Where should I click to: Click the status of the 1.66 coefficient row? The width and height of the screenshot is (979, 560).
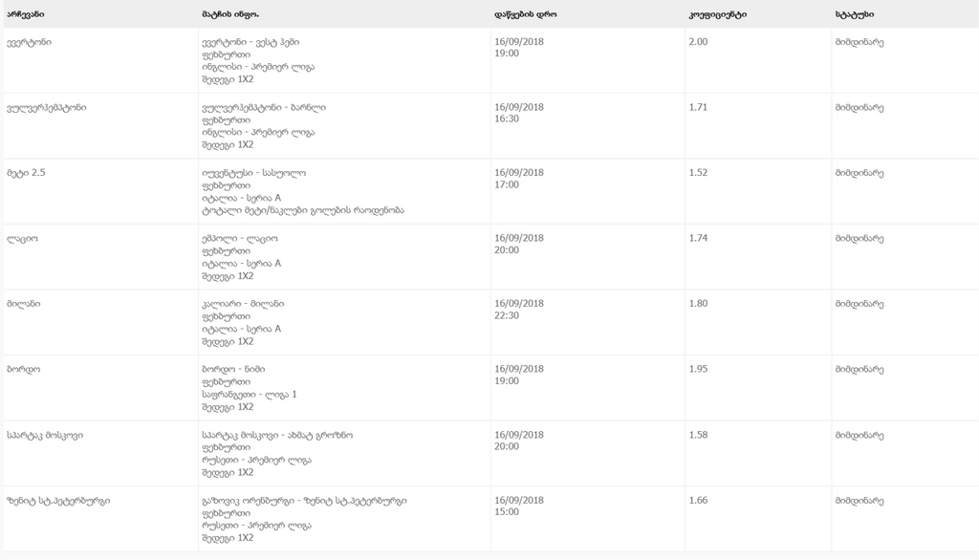tap(859, 501)
